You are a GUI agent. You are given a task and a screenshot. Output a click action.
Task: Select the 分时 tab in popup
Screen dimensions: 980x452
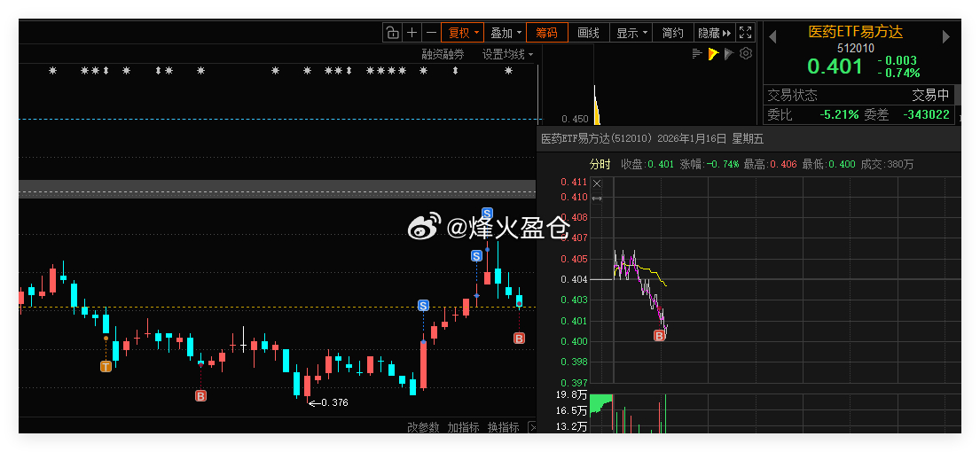[x=600, y=164]
